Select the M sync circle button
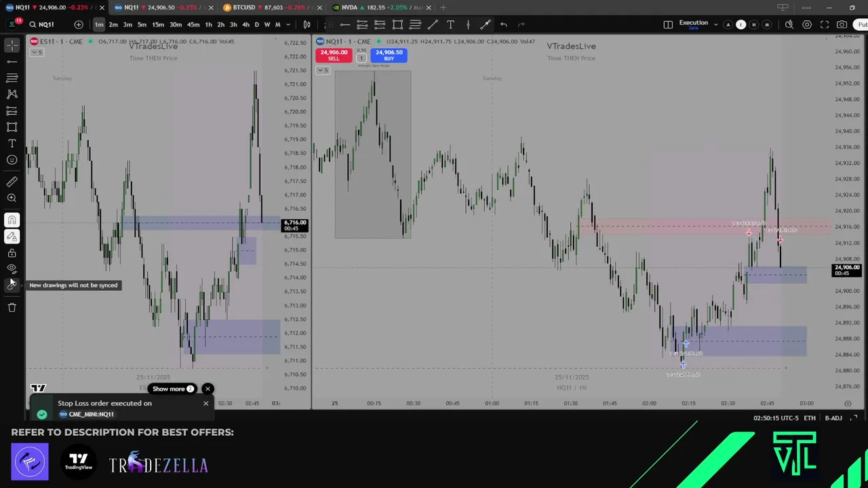Viewport: 868px width, 488px height. click(x=766, y=24)
